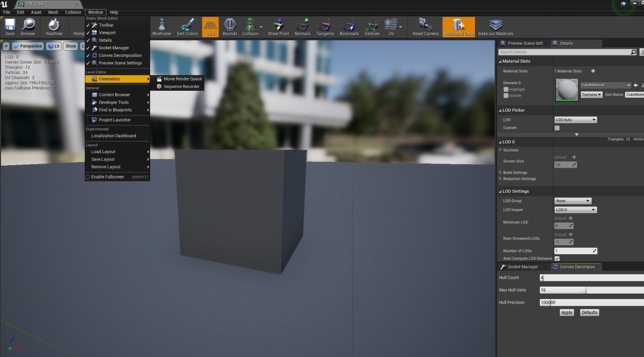
Task: Collapse the Material Slots section
Action: tap(500, 61)
